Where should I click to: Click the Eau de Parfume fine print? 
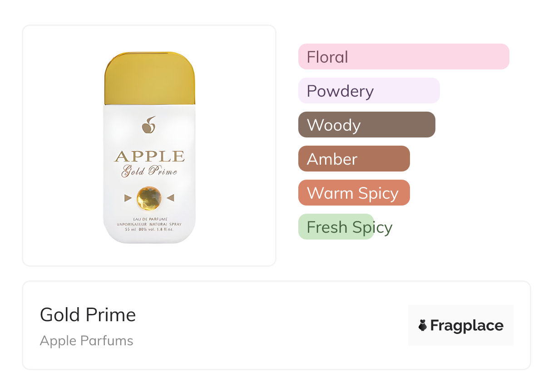(x=149, y=220)
